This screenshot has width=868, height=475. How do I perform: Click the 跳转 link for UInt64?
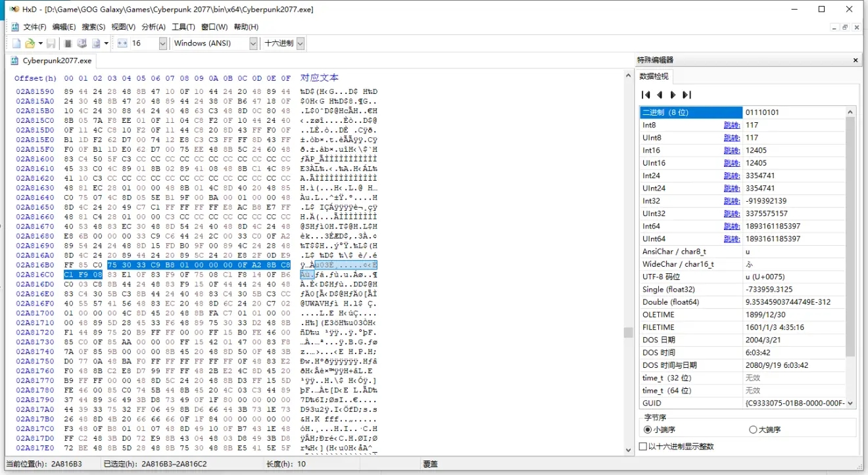click(x=732, y=238)
